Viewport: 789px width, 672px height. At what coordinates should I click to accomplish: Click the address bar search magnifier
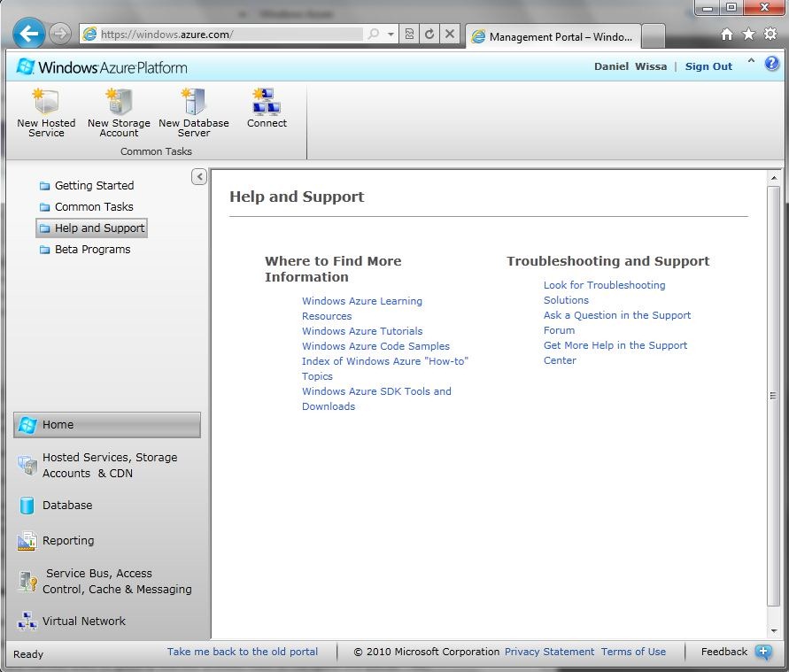(374, 34)
